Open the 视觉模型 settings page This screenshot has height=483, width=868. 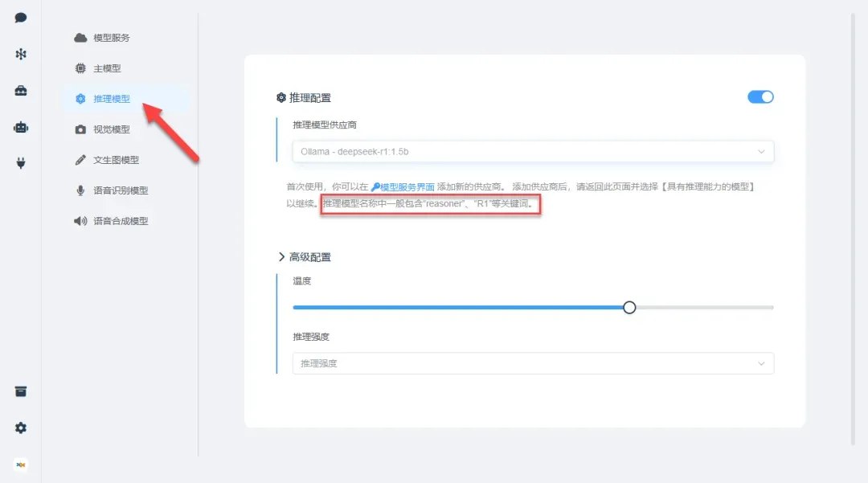coord(127,129)
